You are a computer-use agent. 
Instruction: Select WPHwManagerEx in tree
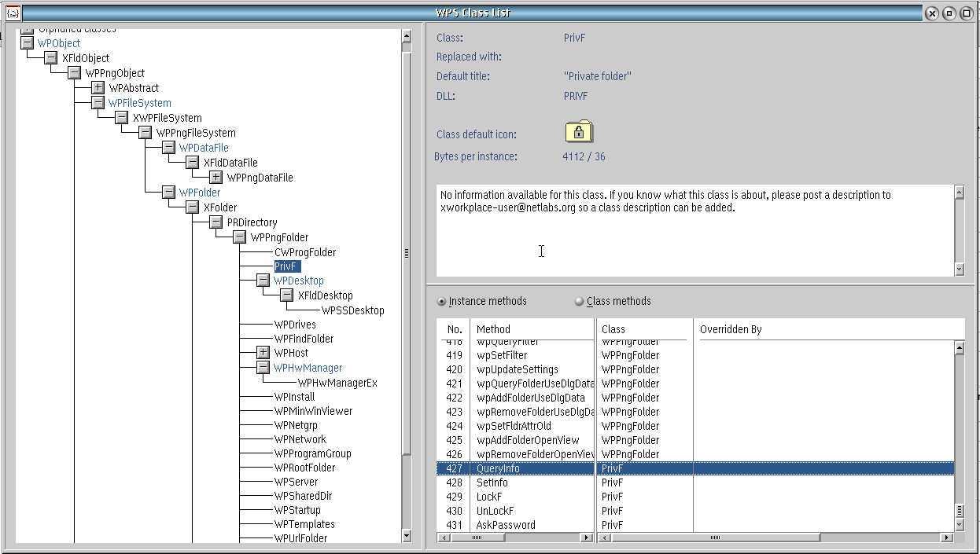coord(337,383)
